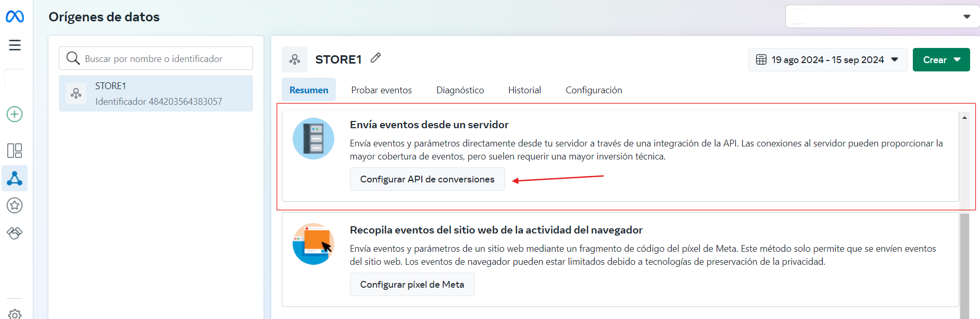Select STORE1 in the data source list
This screenshot has height=319, width=980.
[156, 93]
